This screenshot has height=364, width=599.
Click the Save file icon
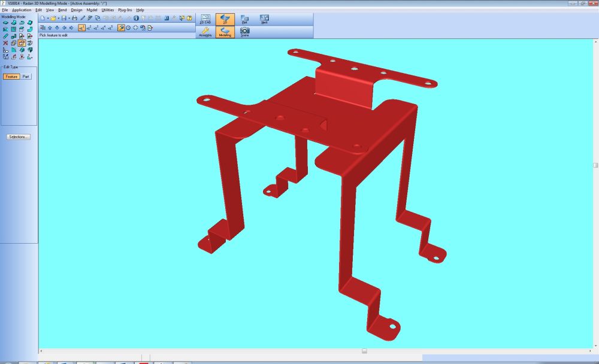pos(63,19)
